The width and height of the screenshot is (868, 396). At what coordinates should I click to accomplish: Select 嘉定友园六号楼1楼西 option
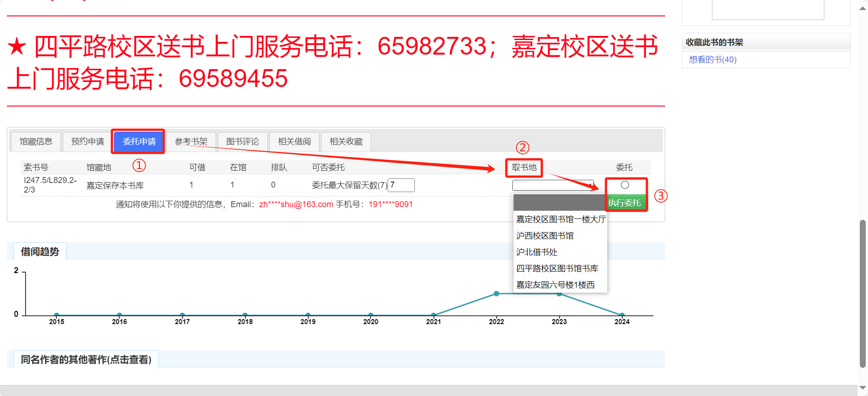pos(555,285)
